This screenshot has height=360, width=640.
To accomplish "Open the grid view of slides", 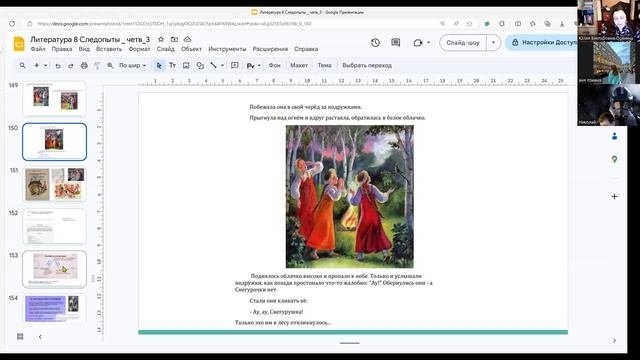I will pyautogui.click(x=20, y=337).
